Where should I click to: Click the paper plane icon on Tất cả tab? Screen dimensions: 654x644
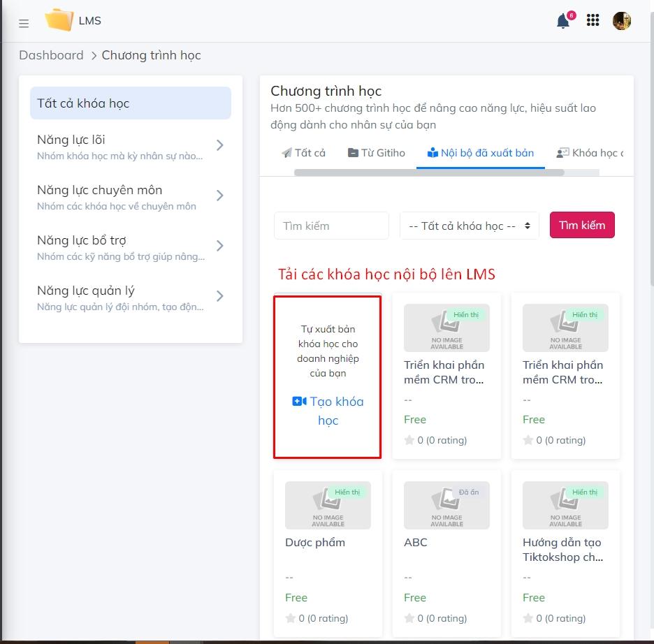coord(287,152)
